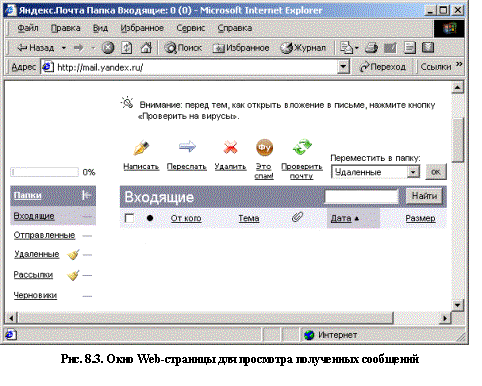The width and height of the screenshot is (482, 386).
Task: Empty Рассылки folder with broom icon
Action: click(73, 275)
